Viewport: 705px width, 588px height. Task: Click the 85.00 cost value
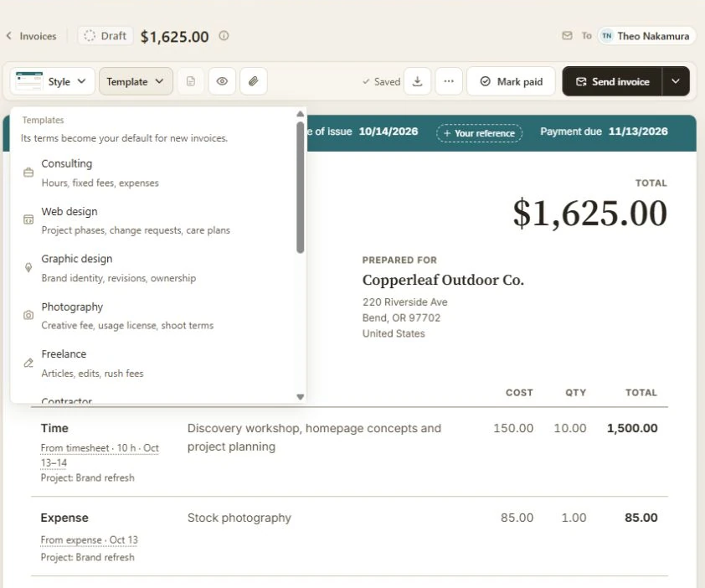pos(517,518)
